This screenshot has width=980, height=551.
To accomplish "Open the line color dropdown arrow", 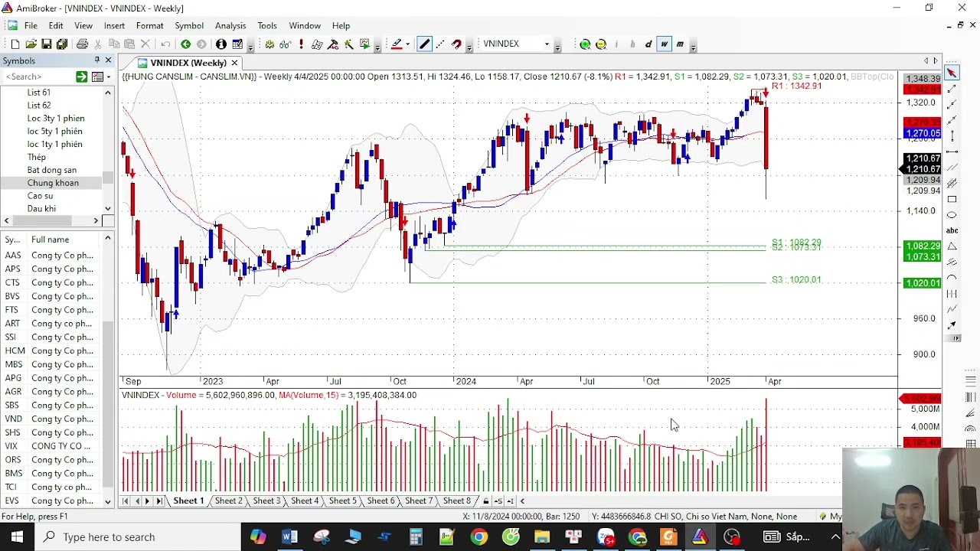I will [x=408, y=44].
